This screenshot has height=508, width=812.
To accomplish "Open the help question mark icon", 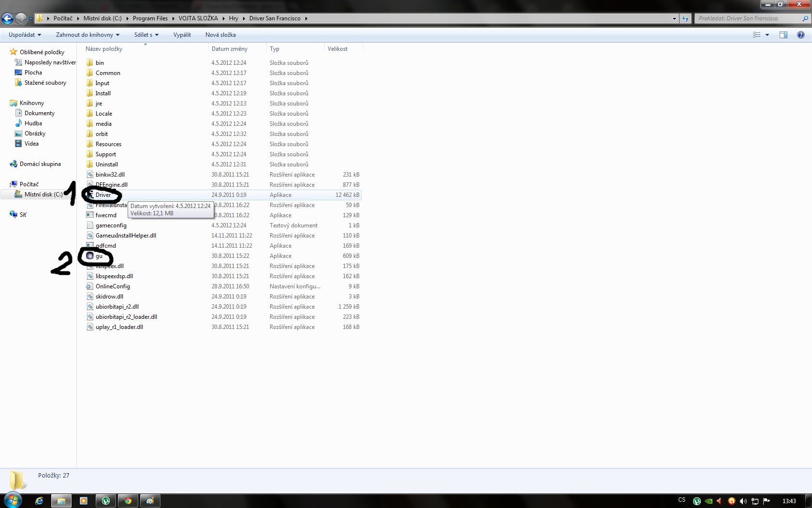I will coord(800,35).
